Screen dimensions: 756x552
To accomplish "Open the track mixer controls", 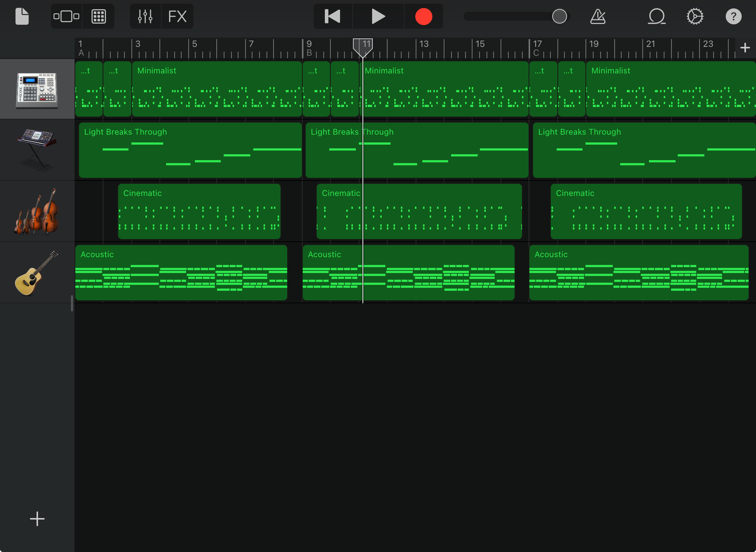I will 145,16.
